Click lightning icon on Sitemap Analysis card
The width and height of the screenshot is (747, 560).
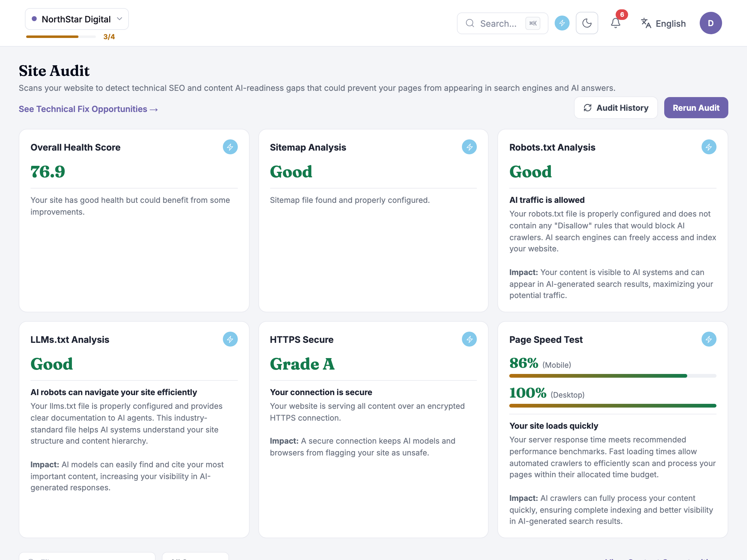469,147
